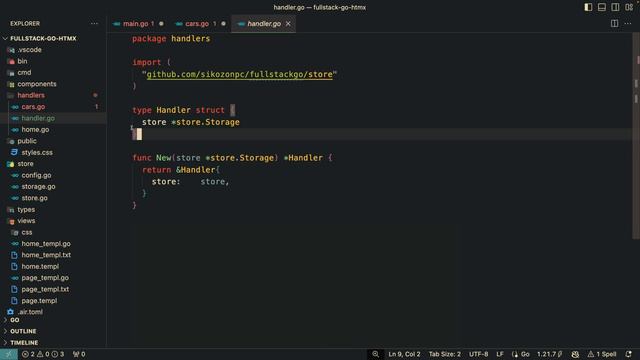
Task: Toggle the primary side bar layout icon
Action: coord(588,7)
